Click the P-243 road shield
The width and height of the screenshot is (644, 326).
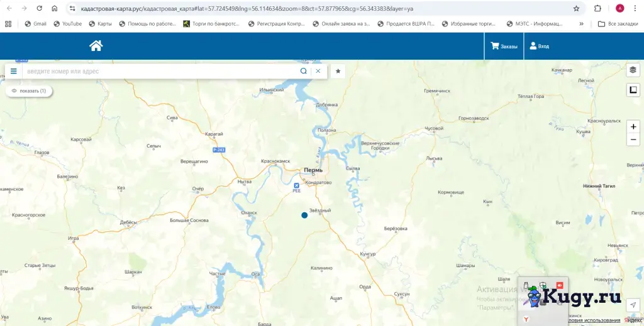219,150
